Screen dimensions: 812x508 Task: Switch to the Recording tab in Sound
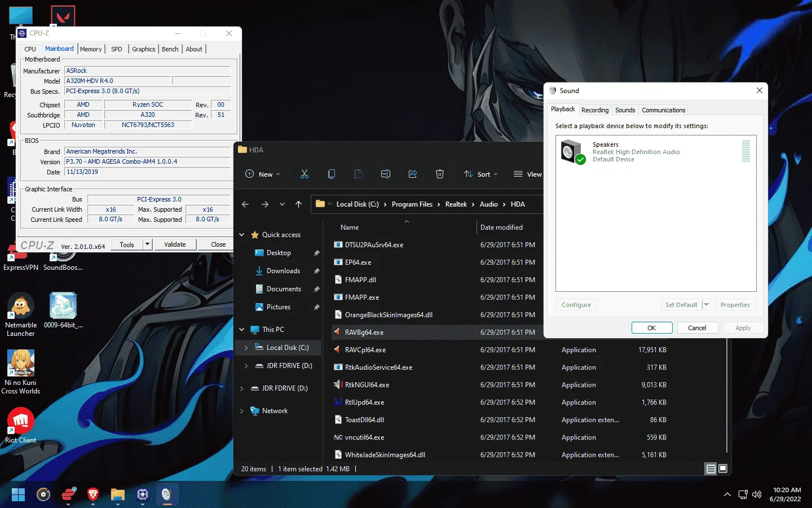point(595,110)
